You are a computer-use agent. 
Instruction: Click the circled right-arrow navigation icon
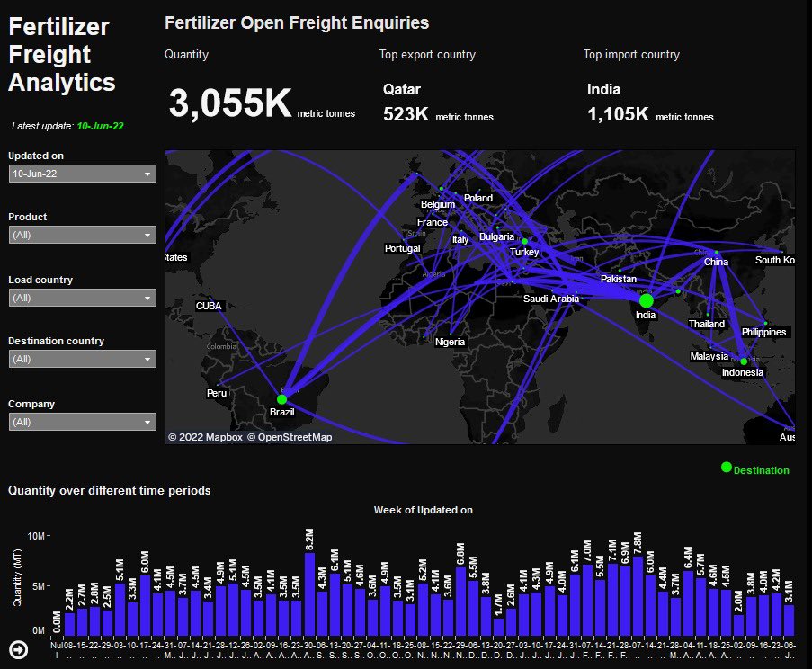[x=19, y=650]
